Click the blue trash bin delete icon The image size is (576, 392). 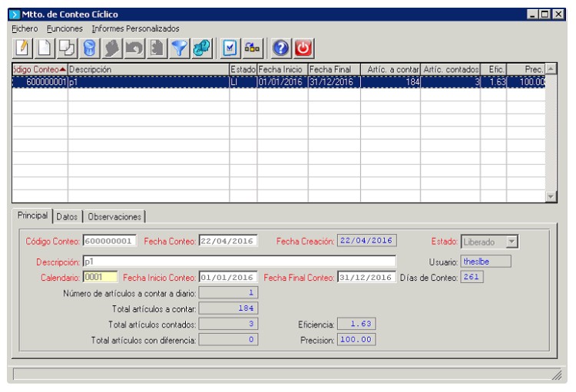pos(89,48)
